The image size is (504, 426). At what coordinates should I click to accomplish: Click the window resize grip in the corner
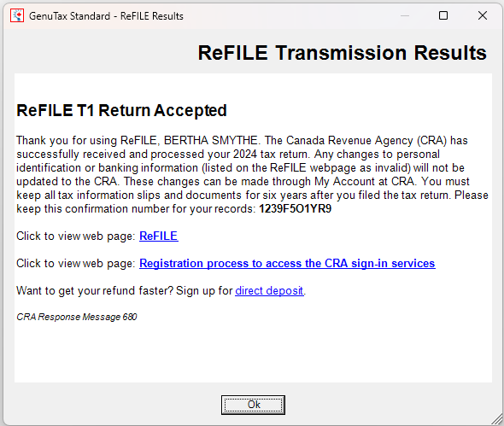497,419
